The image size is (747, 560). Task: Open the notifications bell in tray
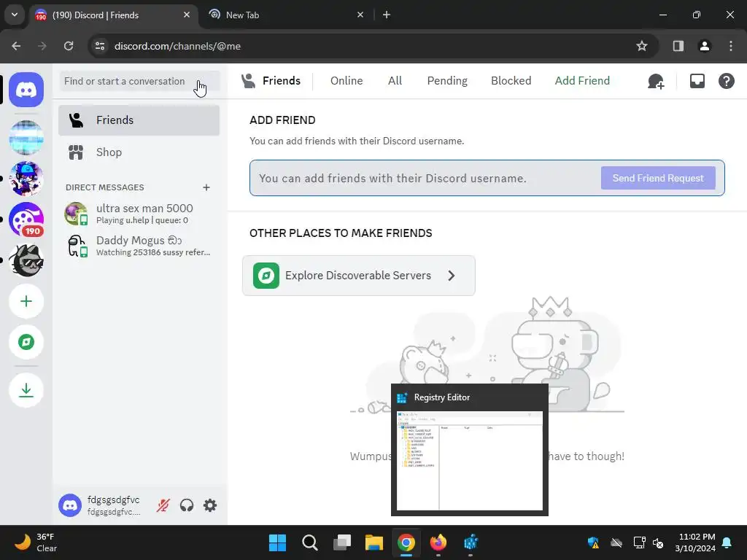click(727, 542)
